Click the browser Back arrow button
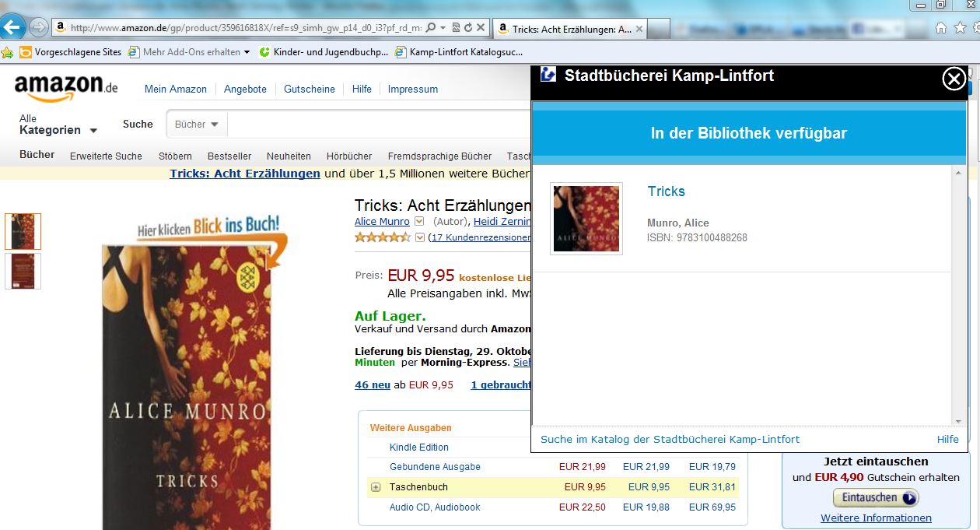This screenshot has height=530, width=980. [x=12, y=27]
